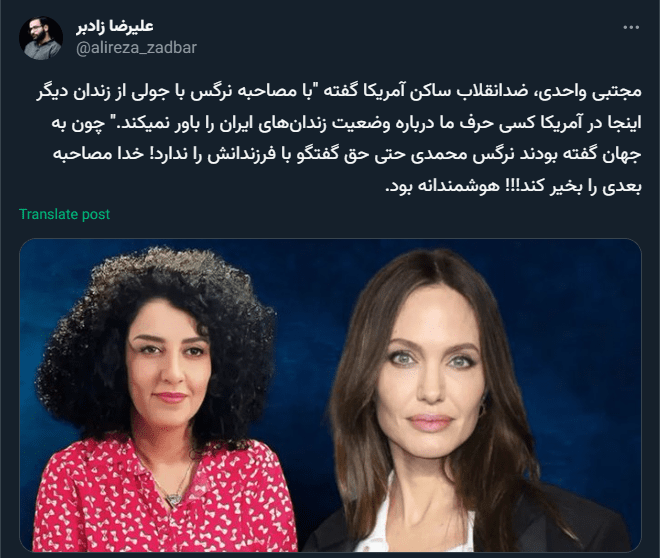The width and height of the screenshot is (660, 558).
Task: Open the profile via display name علیرضا زادبر
Action: tap(115, 26)
